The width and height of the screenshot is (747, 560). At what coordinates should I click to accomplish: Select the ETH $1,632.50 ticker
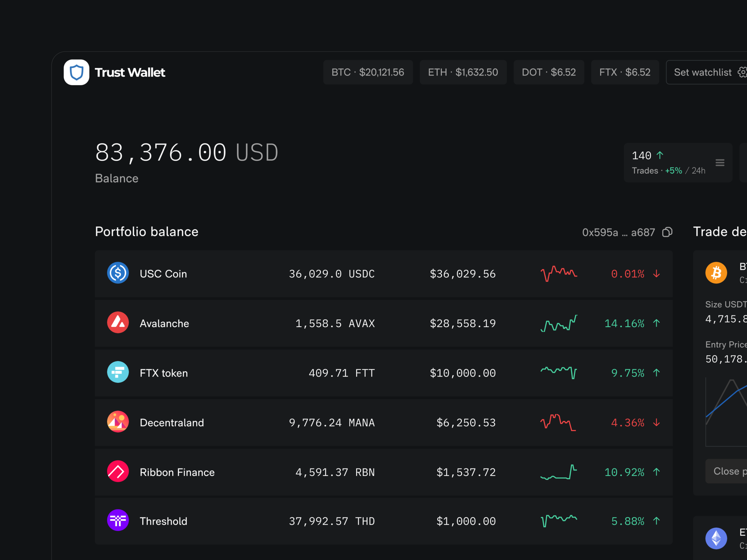coord(463,72)
